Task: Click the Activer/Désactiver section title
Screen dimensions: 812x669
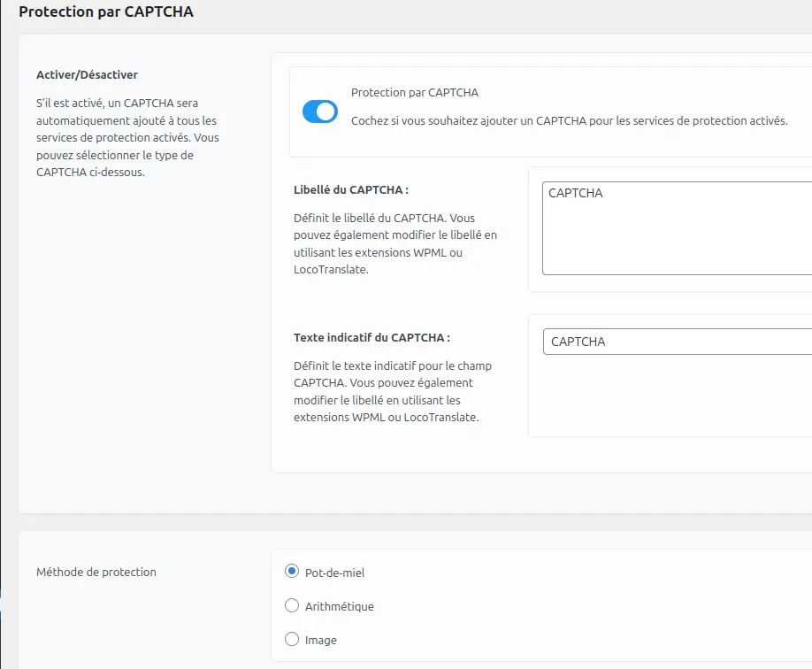Action: (87, 74)
